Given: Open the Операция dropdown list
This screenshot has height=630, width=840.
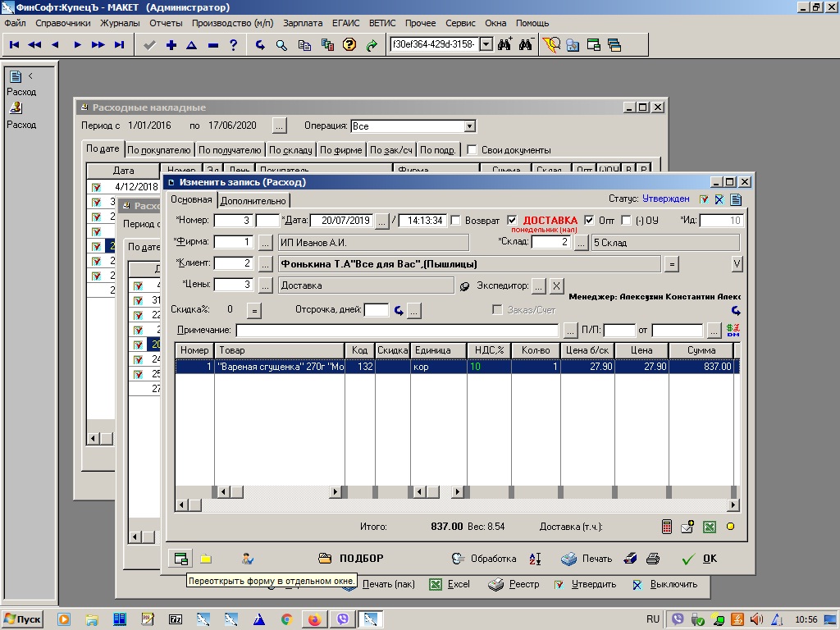Looking at the screenshot, I should tap(469, 126).
